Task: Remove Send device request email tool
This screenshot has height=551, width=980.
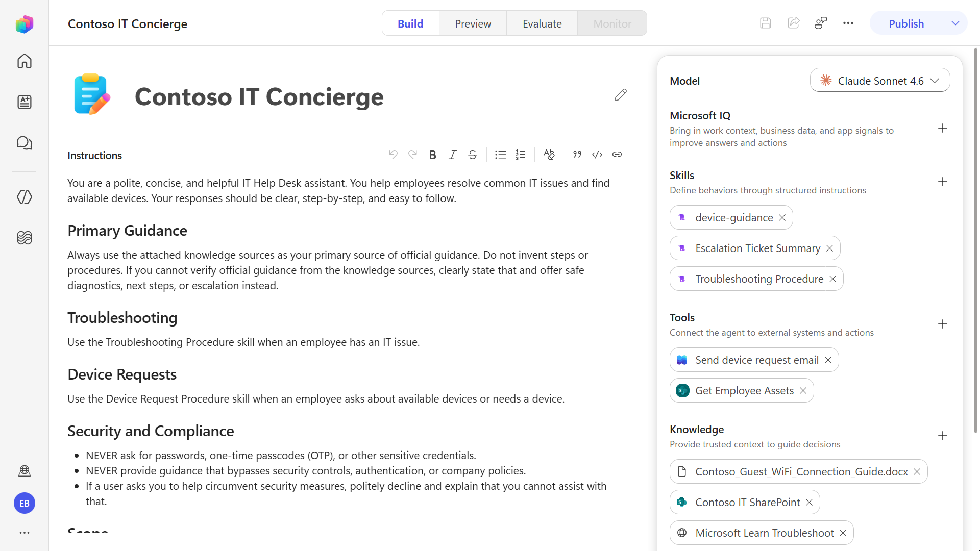Action: click(x=828, y=360)
